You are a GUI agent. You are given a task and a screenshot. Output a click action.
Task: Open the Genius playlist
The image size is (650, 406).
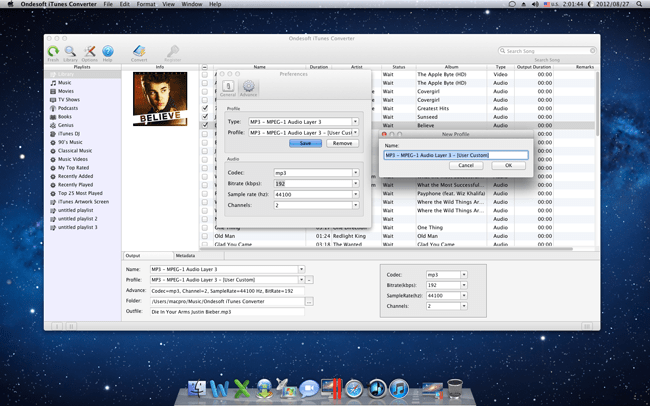pyautogui.click(x=65, y=125)
